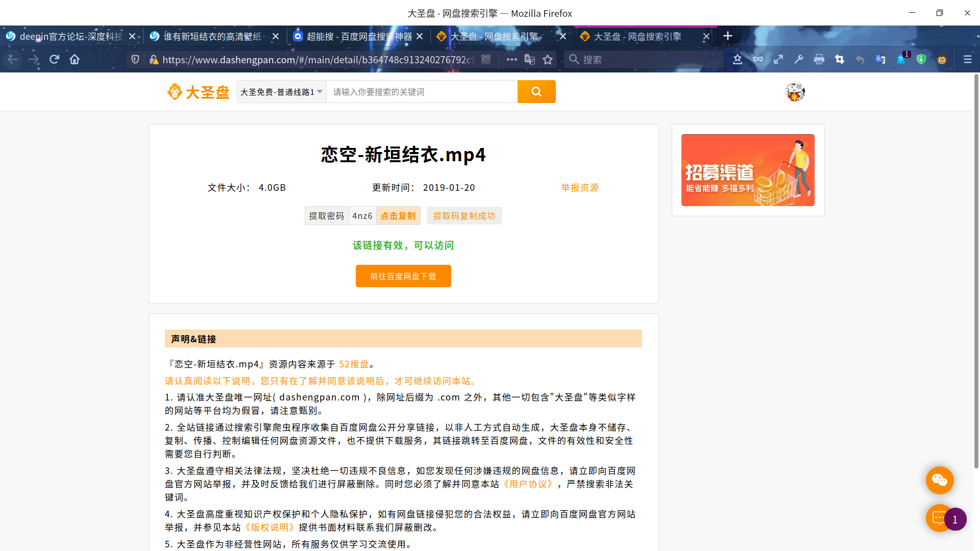The image size is (980, 551).
Task: Click the keyword search input field
Action: [x=422, y=92]
